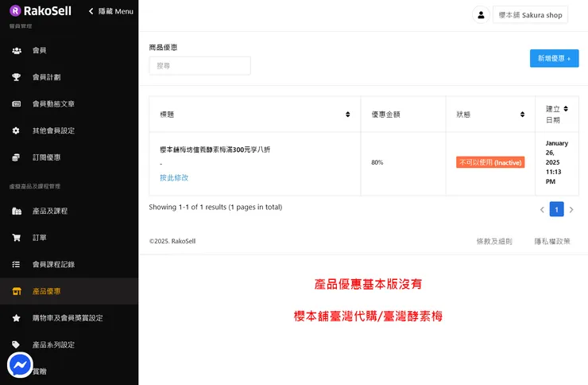Sort table by 建立日期 column arrows
The height and width of the screenshot is (385, 588).
coord(566,109)
